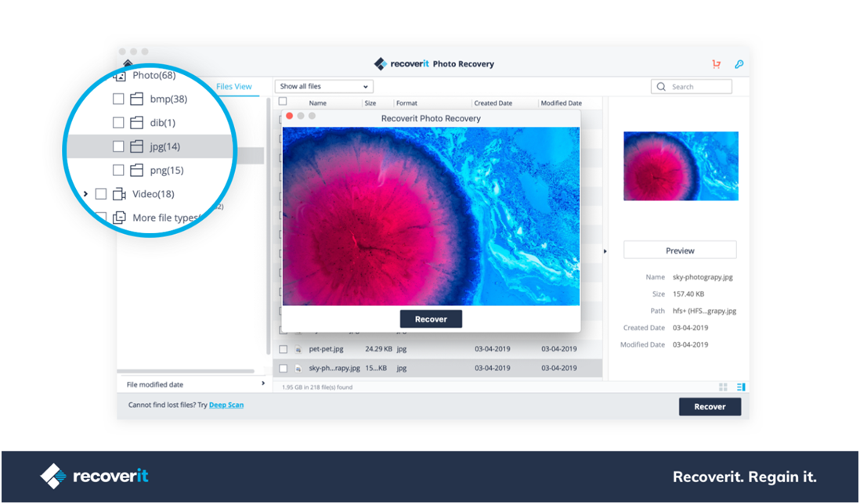Image resolution: width=860 pixels, height=504 pixels.
Task: Open the Deep Scan link
Action: pyautogui.click(x=226, y=405)
